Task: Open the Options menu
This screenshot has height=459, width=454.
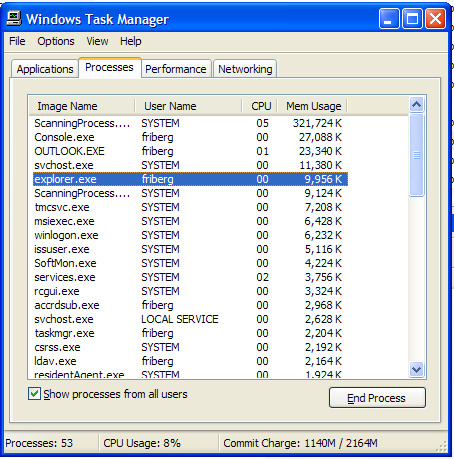Action: pos(56,41)
